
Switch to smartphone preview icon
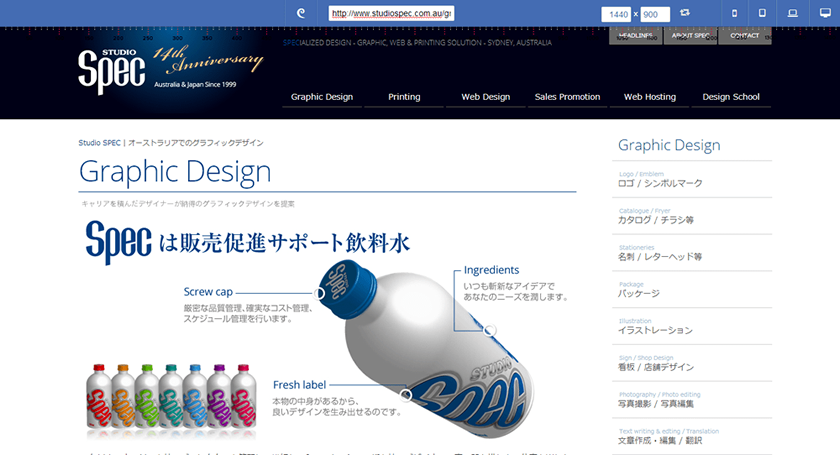tap(735, 13)
